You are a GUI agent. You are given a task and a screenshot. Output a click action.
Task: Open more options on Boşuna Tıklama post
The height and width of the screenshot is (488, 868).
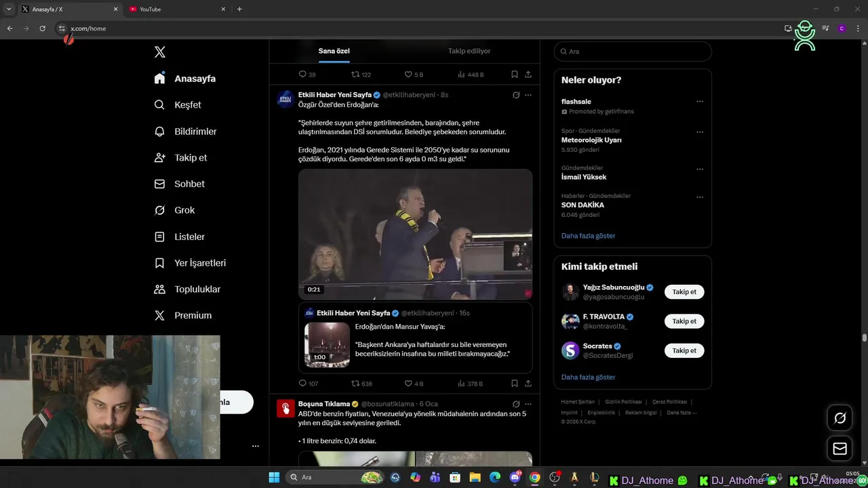528,404
